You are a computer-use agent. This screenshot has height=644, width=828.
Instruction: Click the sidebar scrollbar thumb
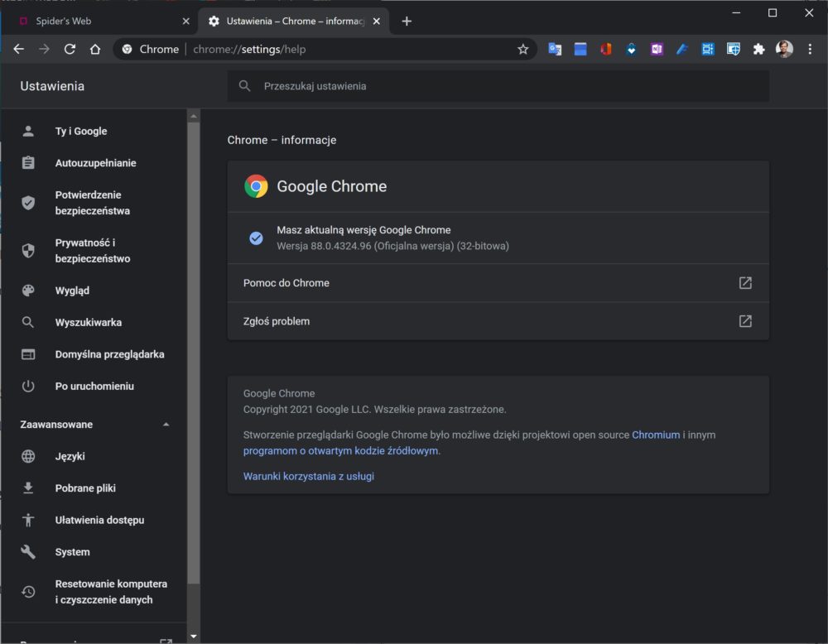point(194,353)
